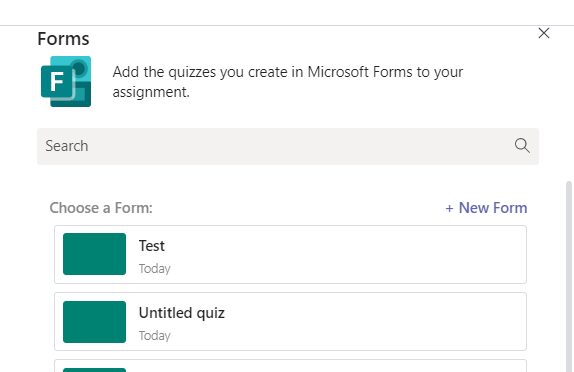Click the "Forms" dialog heading
574x372 pixels.
click(x=63, y=39)
